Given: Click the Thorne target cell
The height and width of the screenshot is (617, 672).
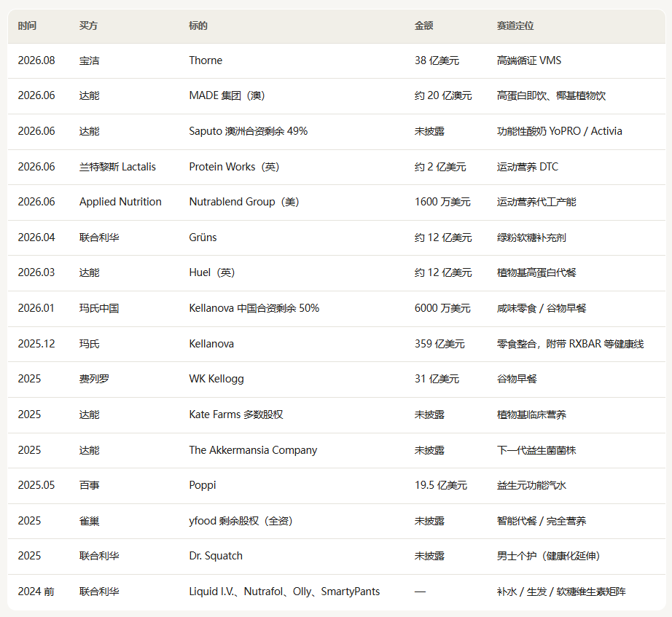Looking at the screenshot, I should (206, 60).
